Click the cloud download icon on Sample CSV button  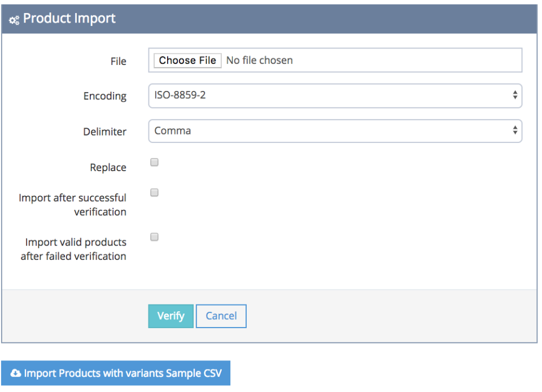tap(16, 373)
